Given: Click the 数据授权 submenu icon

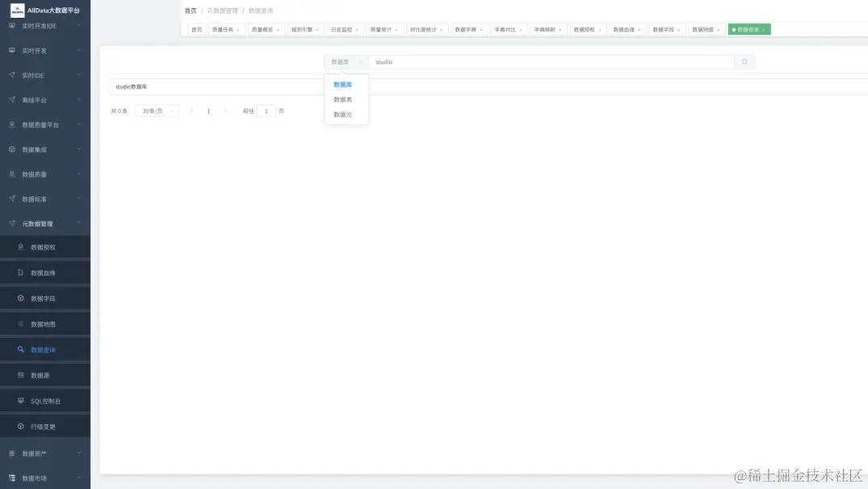Looking at the screenshot, I should click(x=20, y=247).
